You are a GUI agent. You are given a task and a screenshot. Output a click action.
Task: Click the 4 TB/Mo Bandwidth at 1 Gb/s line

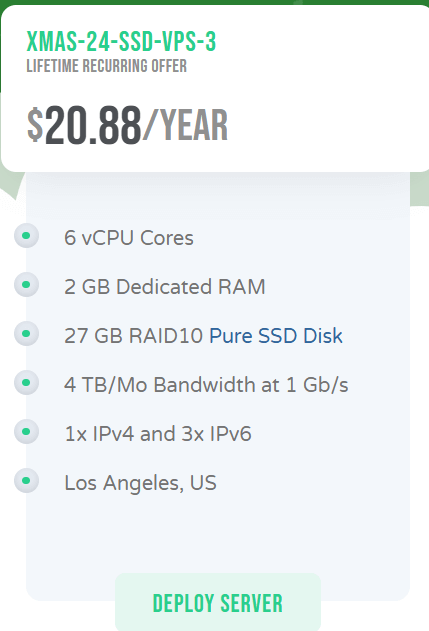tap(206, 385)
